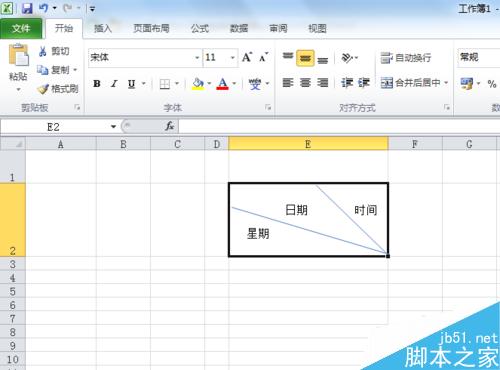Select column E header
The height and width of the screenshot is (370, 500).
tap(308, 144)
